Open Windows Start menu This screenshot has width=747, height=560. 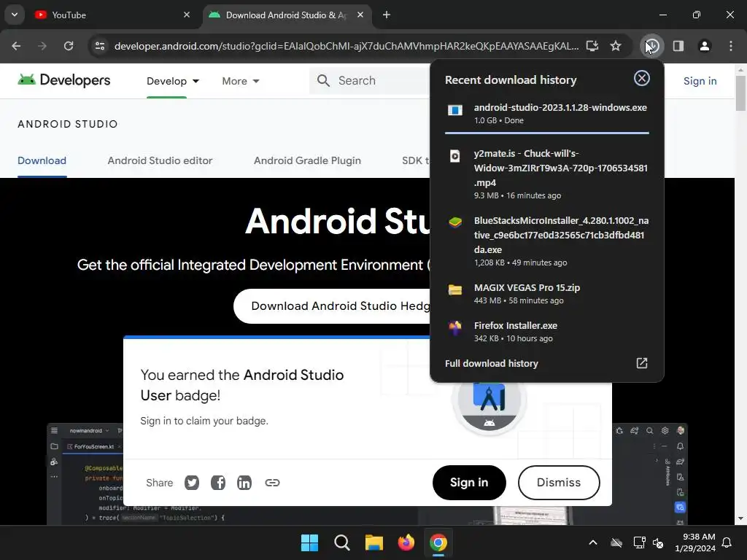pyautogui.click(x=309, y=542)
